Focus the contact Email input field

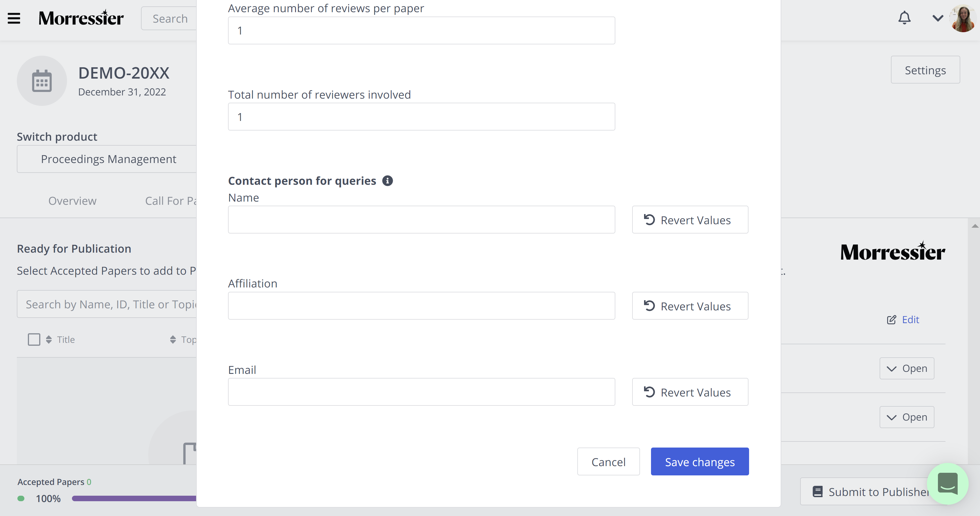pos(421,392)
